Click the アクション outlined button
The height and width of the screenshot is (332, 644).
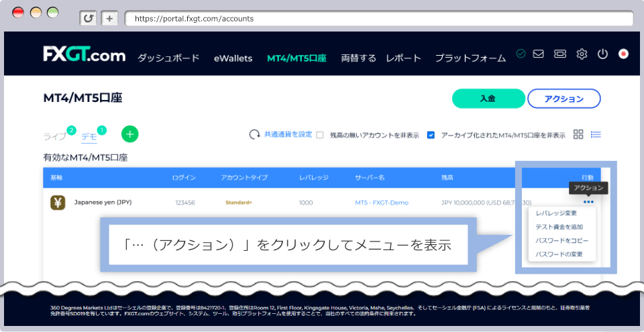(564, 99)
